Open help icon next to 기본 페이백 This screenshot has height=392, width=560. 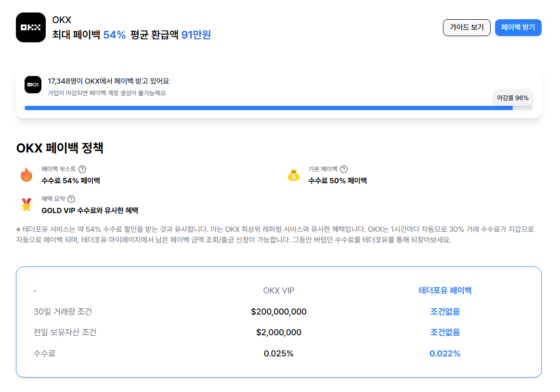(344, 169)
